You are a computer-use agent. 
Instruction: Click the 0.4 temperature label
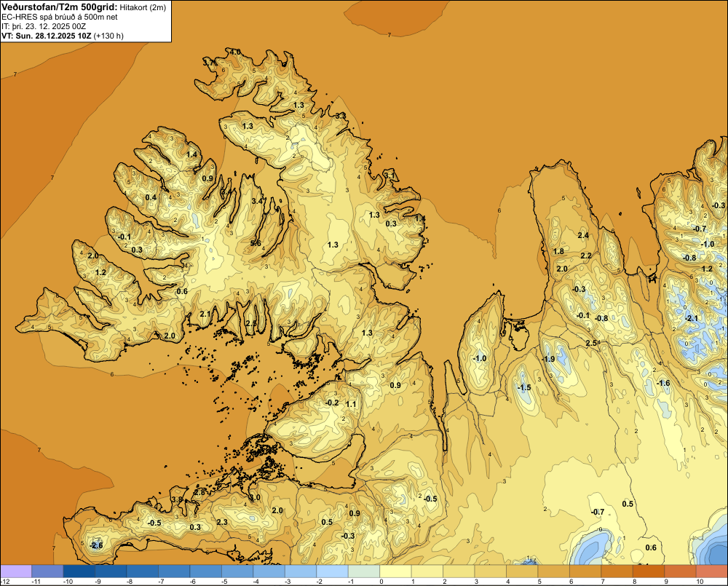pos(151,197)
